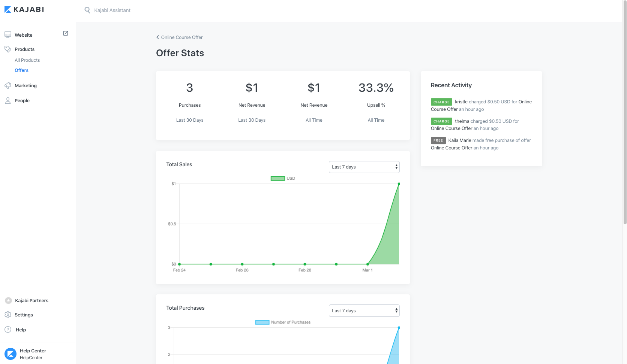The height and width of the screenshot is (364, 627).
Task: Open the Products menu item
Action: pyautogui.click(x=24, y=49)
